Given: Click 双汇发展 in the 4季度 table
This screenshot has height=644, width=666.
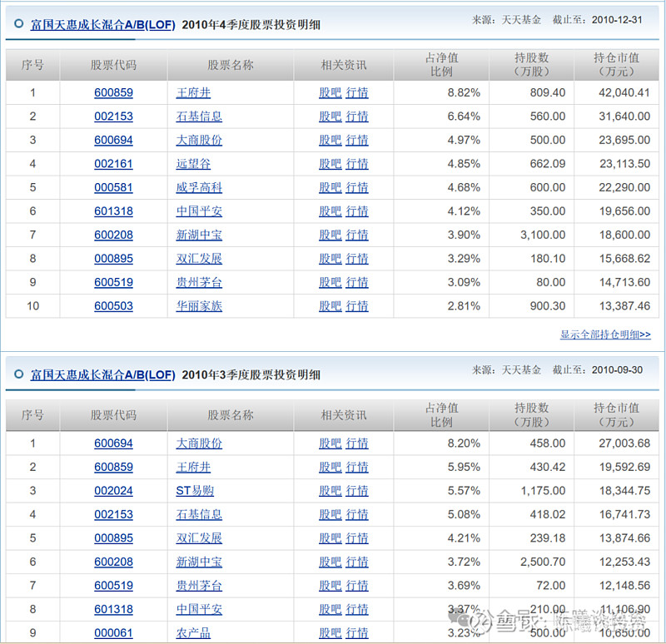Looking at the screenshot, I should (199, 259).
